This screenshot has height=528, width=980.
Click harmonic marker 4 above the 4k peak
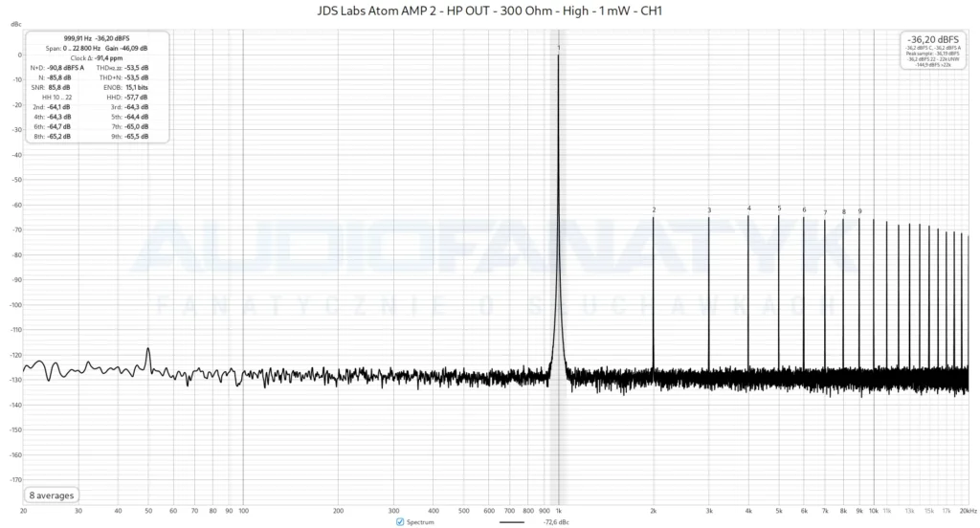(748, 209)
